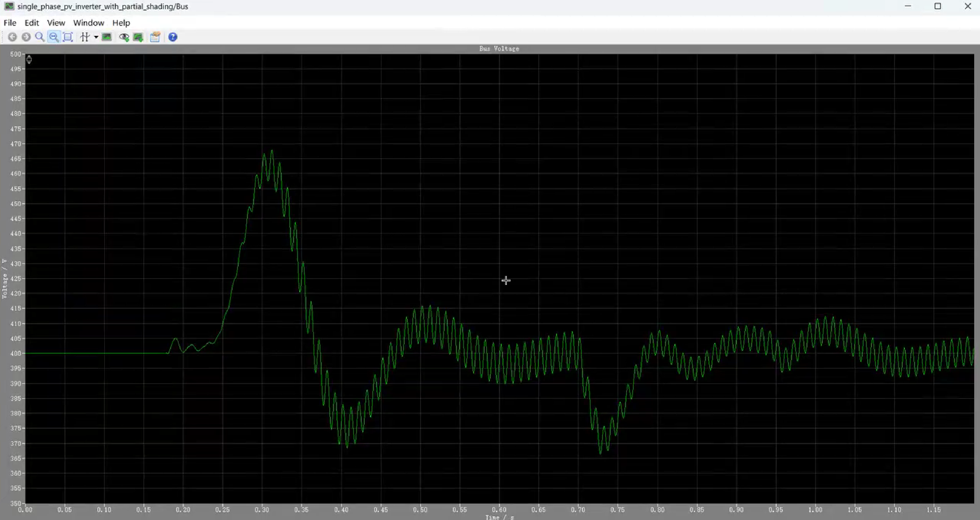The image size is (980, 520).
Task: Toggle hold current trace eye icon
Action: click(124, 37)
